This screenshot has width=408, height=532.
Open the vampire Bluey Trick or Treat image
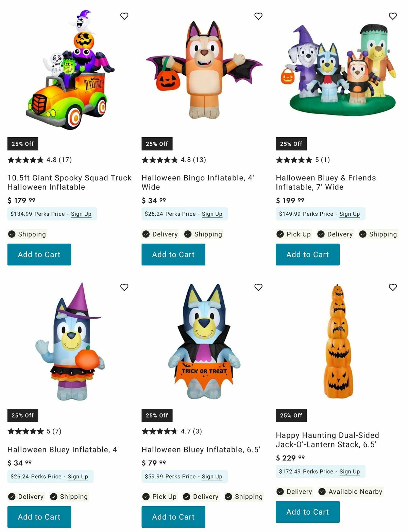point(204,341)
